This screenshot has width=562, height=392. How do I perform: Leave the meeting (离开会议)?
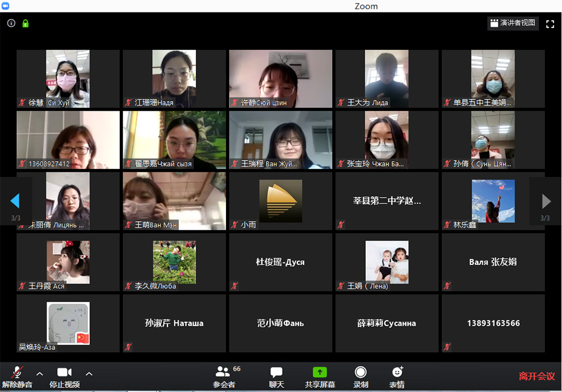[x=536, y=376]
